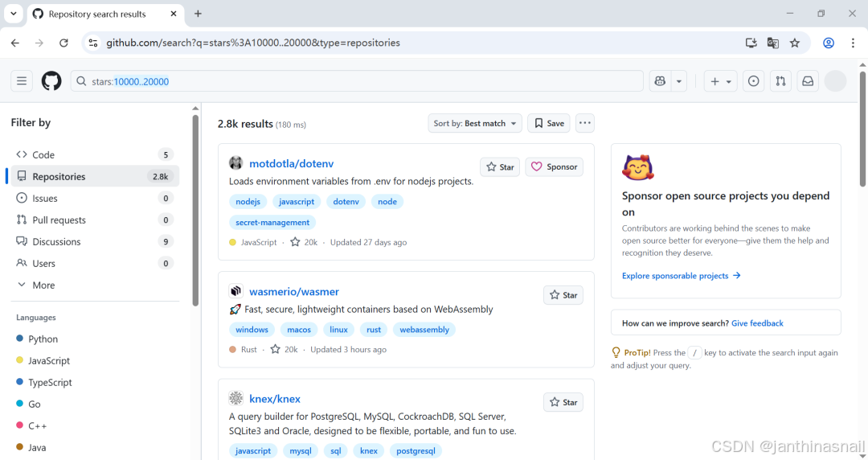The image size is (868, 460).
Task: Open the Pull requests header icon
Action: click(x=780, y=81)
